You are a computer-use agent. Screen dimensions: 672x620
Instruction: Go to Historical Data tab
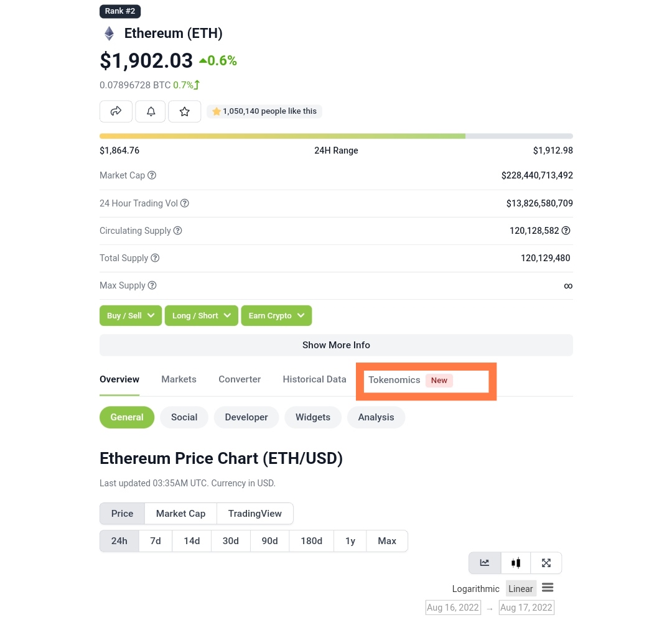(x=315, y=379)
